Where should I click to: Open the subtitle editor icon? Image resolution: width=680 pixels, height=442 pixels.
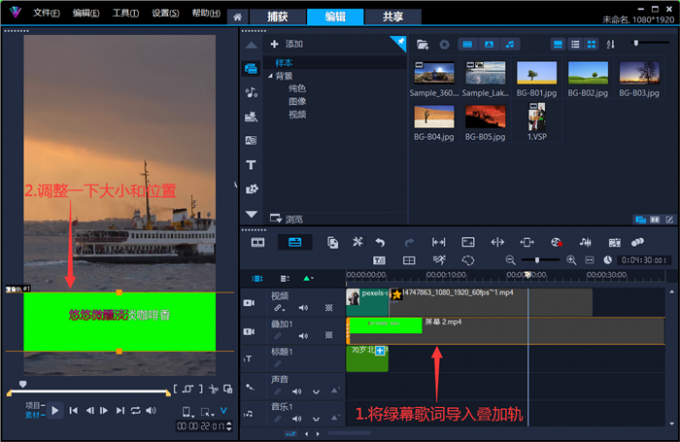pos(379,260)
